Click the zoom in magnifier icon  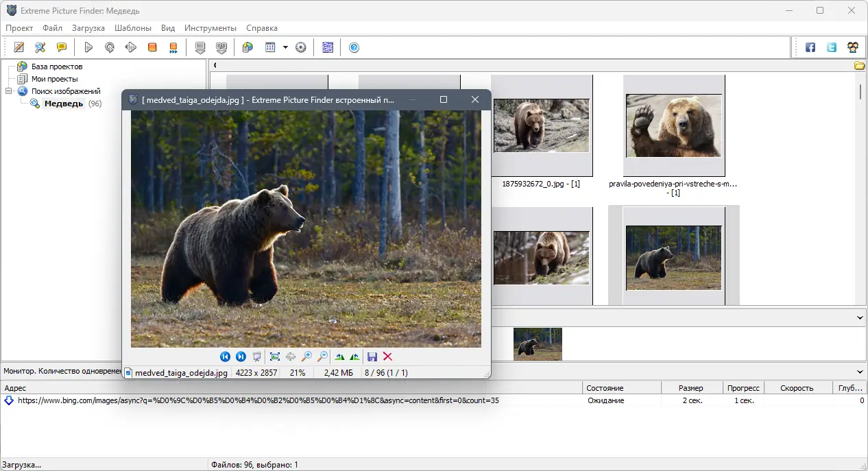coord(306,357)
